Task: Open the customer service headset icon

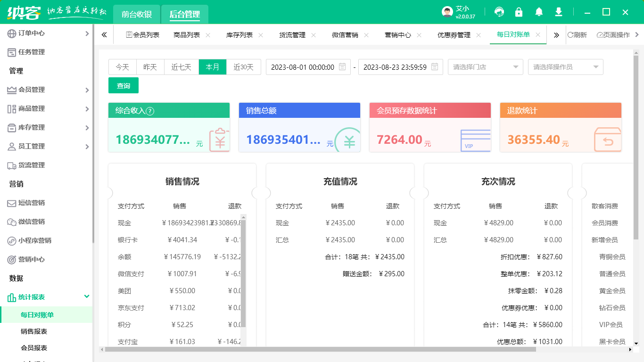Action: pos(499,12)
